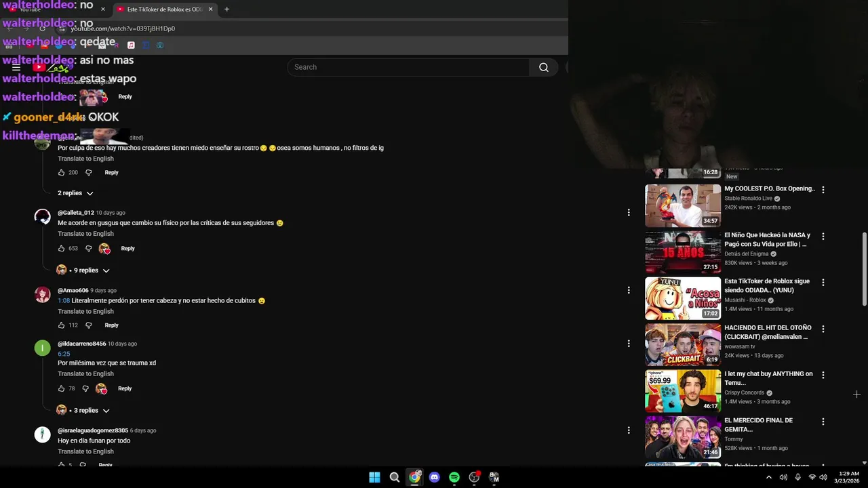This screenshot has width=868, height=488.
Task: Expand the 3 replies thread
Action: [83, 411]
